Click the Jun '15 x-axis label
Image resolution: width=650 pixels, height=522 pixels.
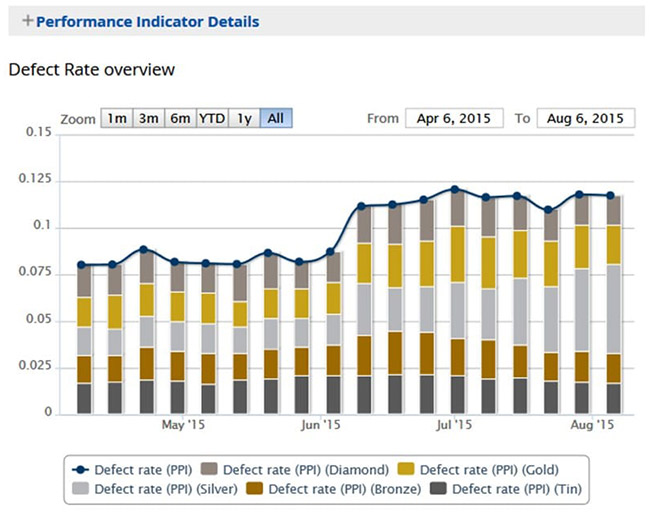320,426
